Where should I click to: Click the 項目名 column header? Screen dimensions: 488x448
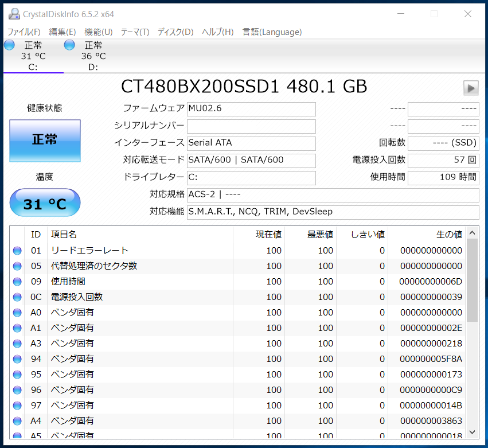coord(140,235)
